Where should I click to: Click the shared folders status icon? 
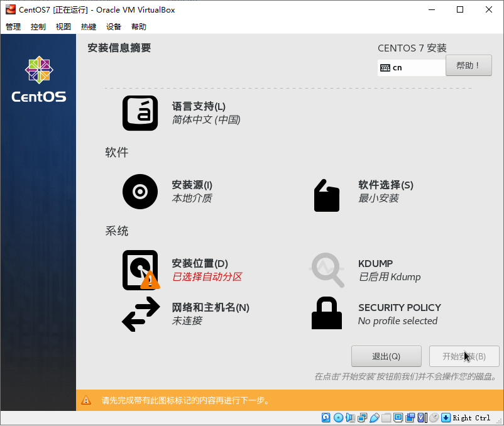point(386,417)
